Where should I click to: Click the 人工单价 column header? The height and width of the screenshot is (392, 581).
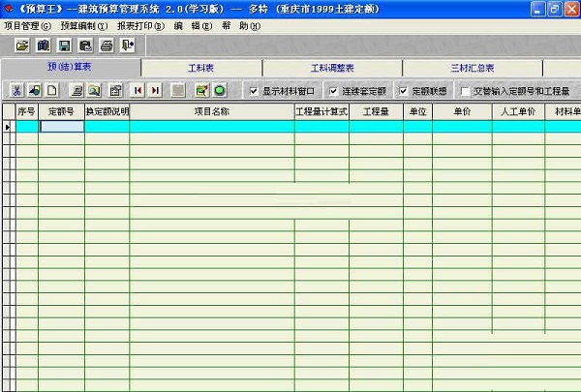pyautogui.click(x=518, y=111)
